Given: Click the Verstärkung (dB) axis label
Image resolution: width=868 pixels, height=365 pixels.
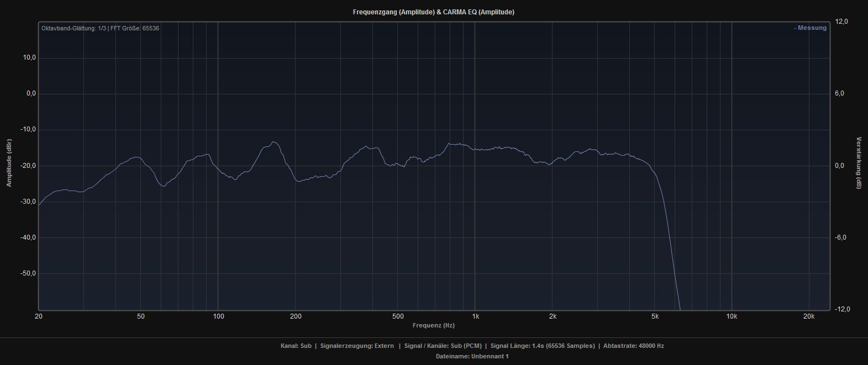Looking at the screenshot, I should click(x=859, y=163).
